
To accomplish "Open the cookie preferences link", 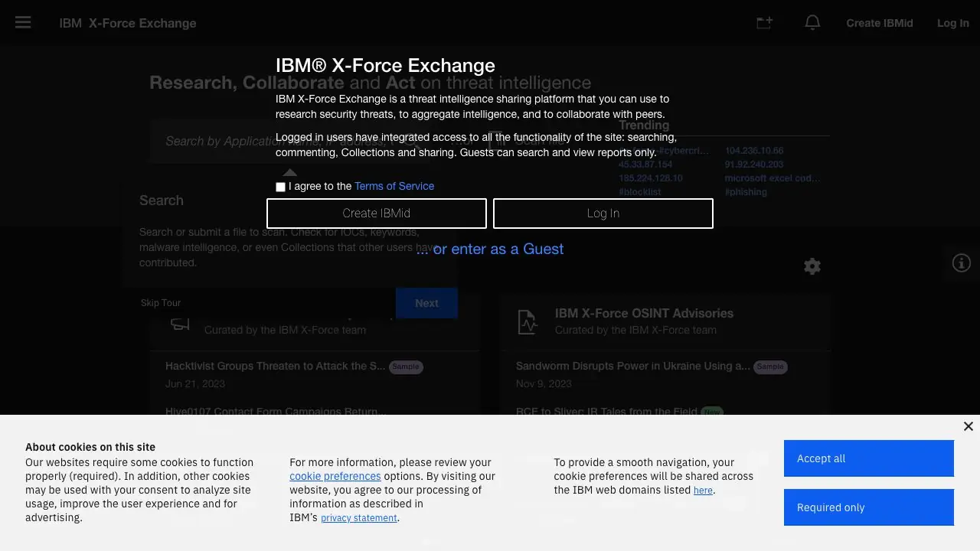I will [x=335, y=475].
